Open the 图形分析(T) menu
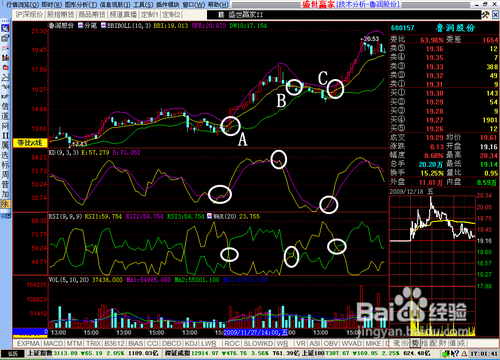Screen dimensions: 500x360 point(81,5)
